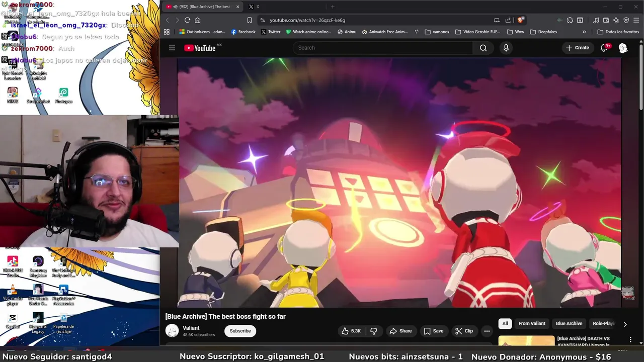Screen dimensions: 644x362
Task: Select the Blue Archive filter chip
Action: pyautogui.click(x=569, y=324)
